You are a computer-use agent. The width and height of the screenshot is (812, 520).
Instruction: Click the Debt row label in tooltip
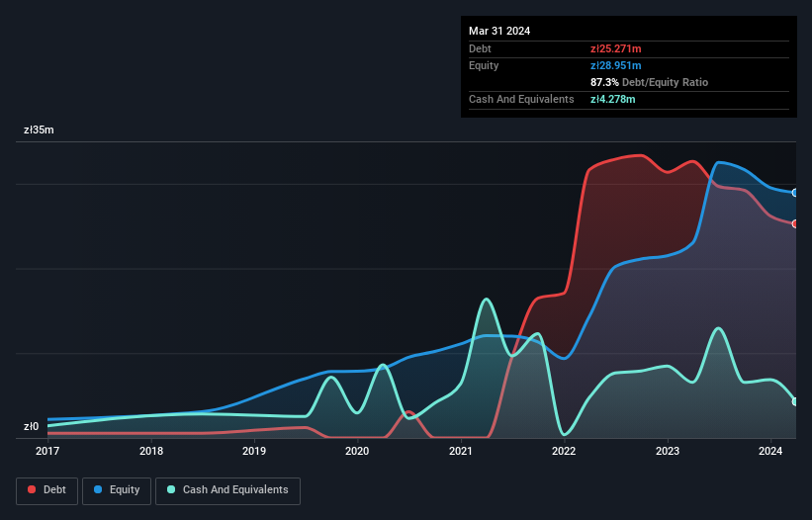tap(480, 48)
